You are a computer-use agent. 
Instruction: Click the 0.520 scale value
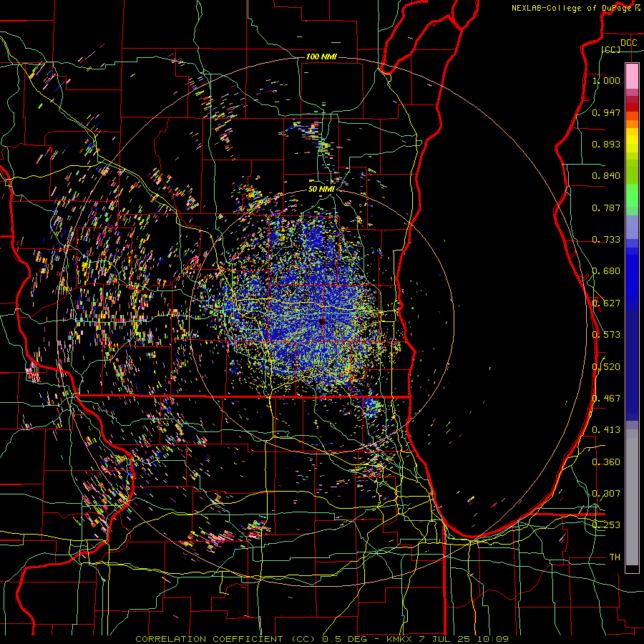pyautogui.click(x=606, y=367)
